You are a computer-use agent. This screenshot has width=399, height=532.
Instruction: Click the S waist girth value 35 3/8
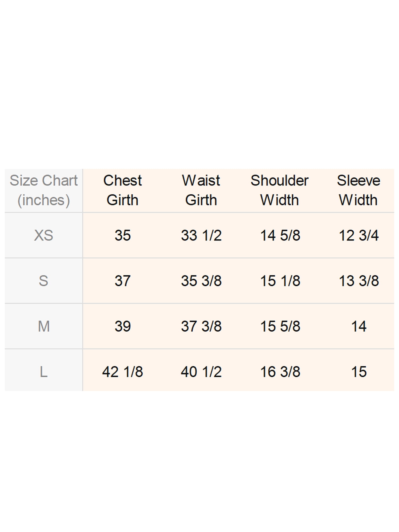[201, 281]
